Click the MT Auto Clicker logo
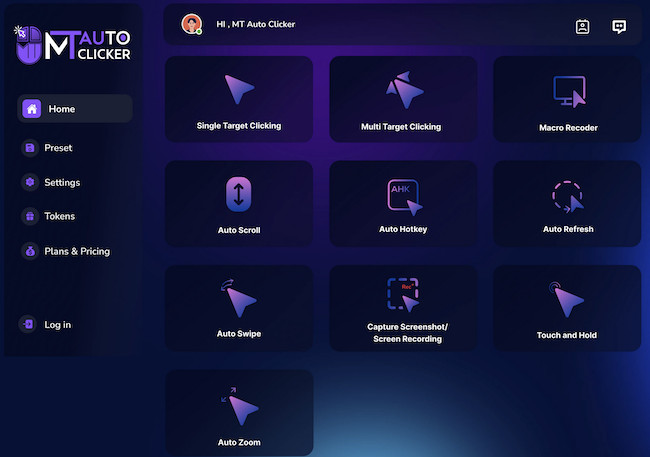 73,44
